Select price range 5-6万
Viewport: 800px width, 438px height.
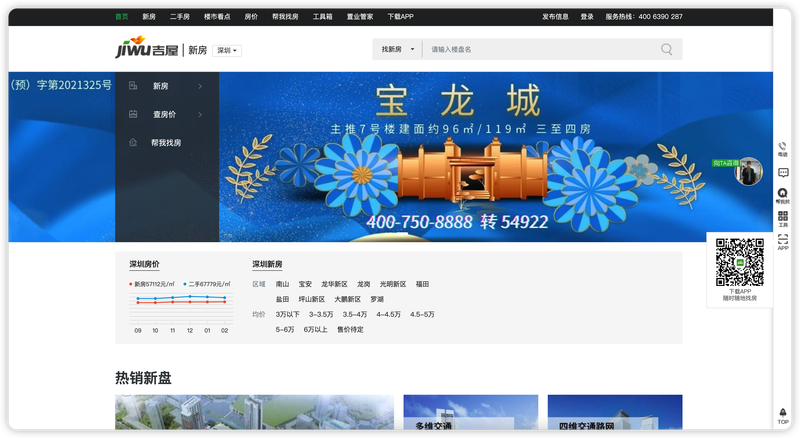pos(285,330)
